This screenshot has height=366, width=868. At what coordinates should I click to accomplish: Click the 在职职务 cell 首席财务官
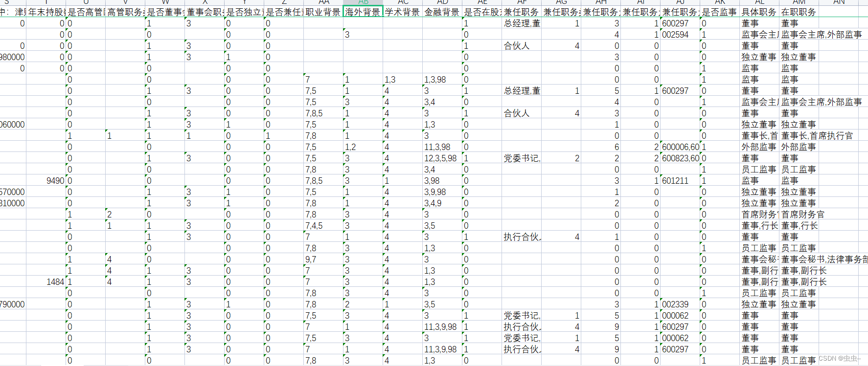(x=802, y=215)
